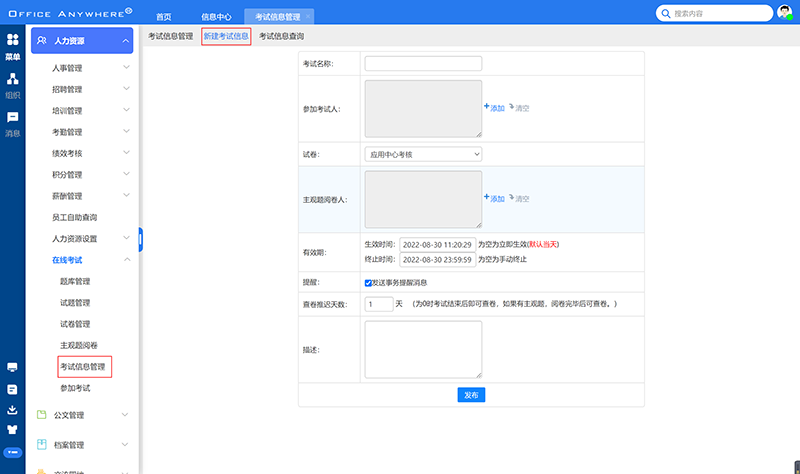Click the 主观题阅卷人 text area
The height and width of the screenshot is (474, 800).
(423, 199)
